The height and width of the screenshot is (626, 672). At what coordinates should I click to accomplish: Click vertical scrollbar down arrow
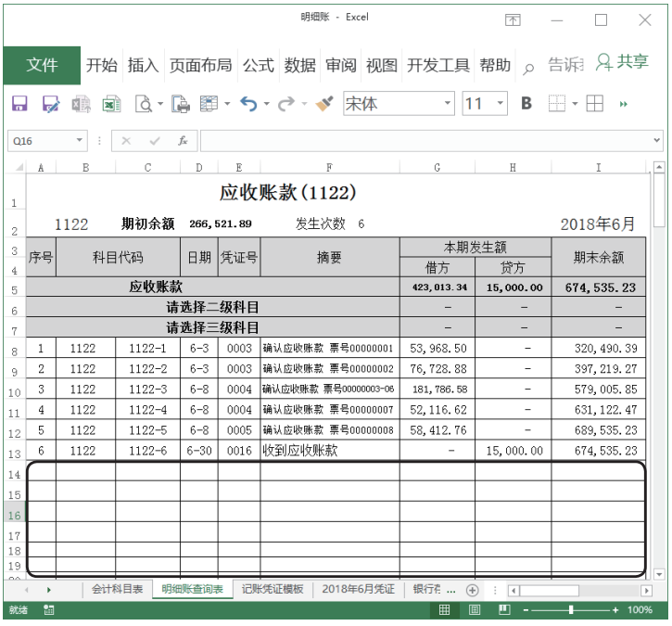[659, 574]
